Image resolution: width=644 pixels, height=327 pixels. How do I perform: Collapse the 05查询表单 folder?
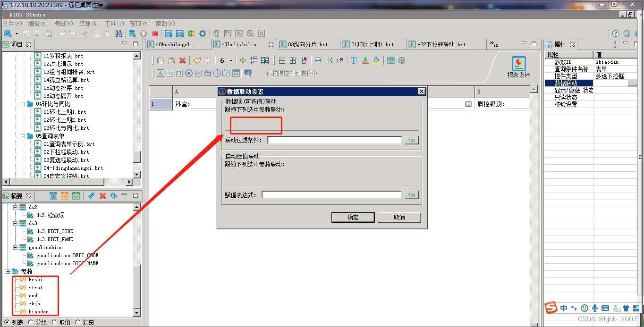coord(23,136)
